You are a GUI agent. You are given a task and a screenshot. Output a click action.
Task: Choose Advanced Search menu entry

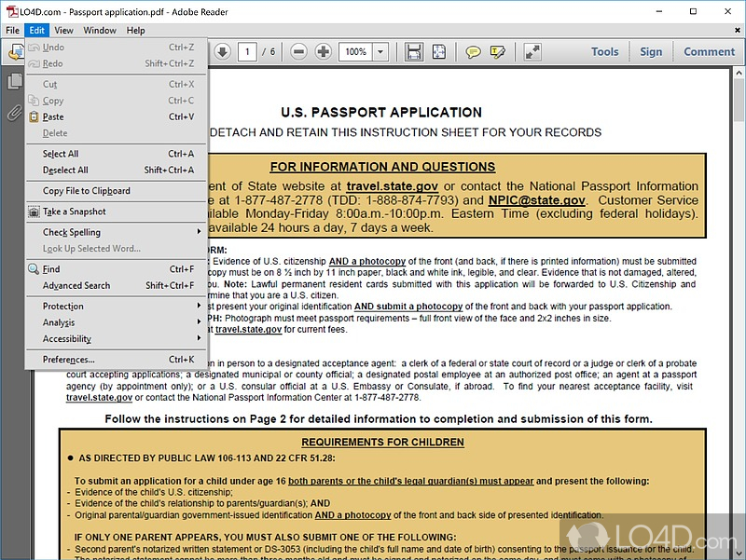pos(117,285)
